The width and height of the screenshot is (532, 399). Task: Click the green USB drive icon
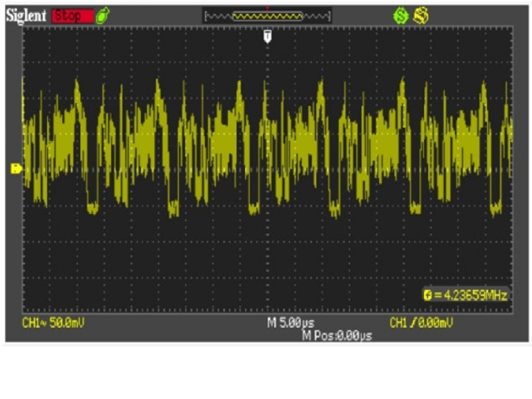point(103,16)
